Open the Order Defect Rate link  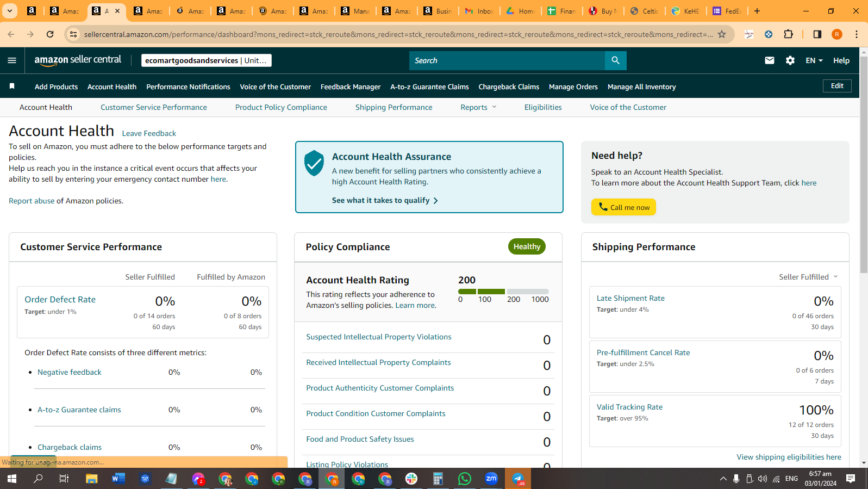pos(60,299)
